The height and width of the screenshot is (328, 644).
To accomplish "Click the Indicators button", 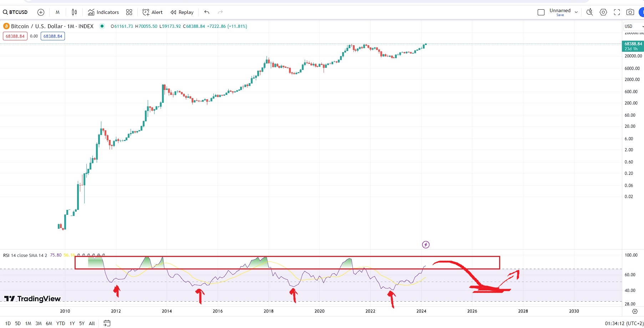I will (x=103, y=12).
